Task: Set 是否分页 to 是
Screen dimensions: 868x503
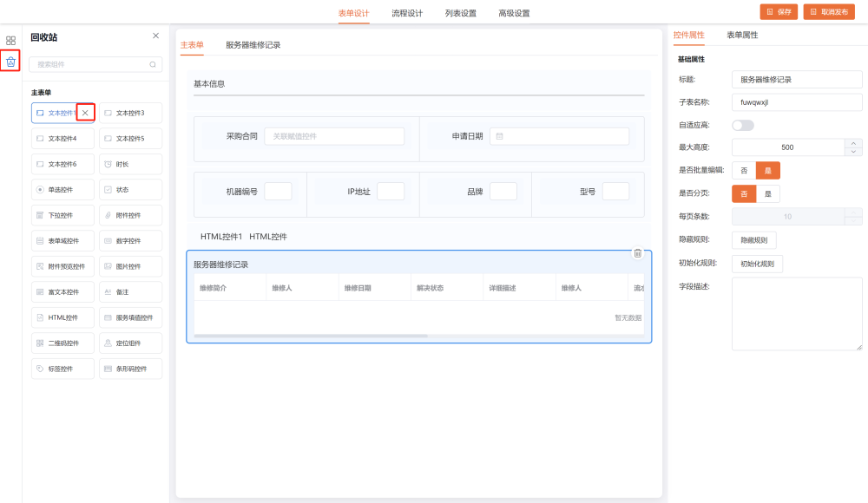Action: click(x=767, y=193)
